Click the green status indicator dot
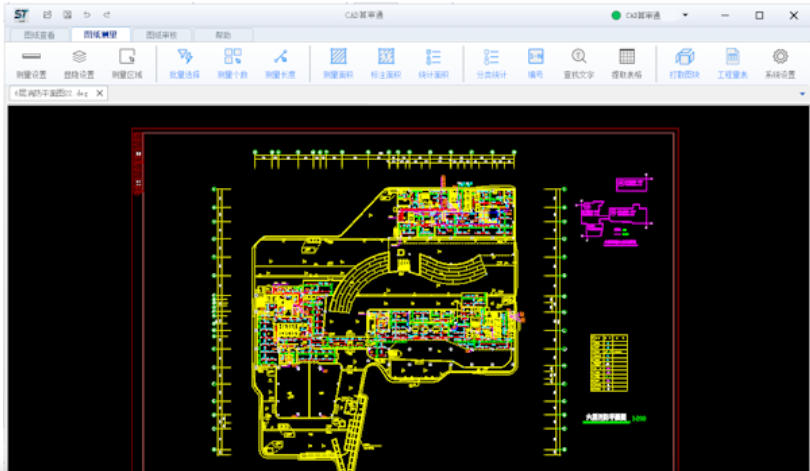This screenshot has height=471, width=810. tap(616, 15)
